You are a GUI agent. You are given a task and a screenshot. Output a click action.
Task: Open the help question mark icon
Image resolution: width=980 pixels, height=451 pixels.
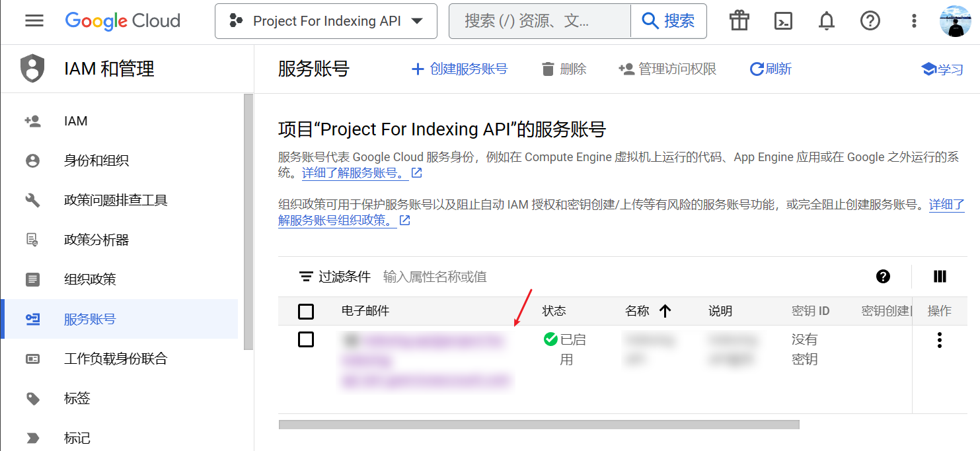870,21
